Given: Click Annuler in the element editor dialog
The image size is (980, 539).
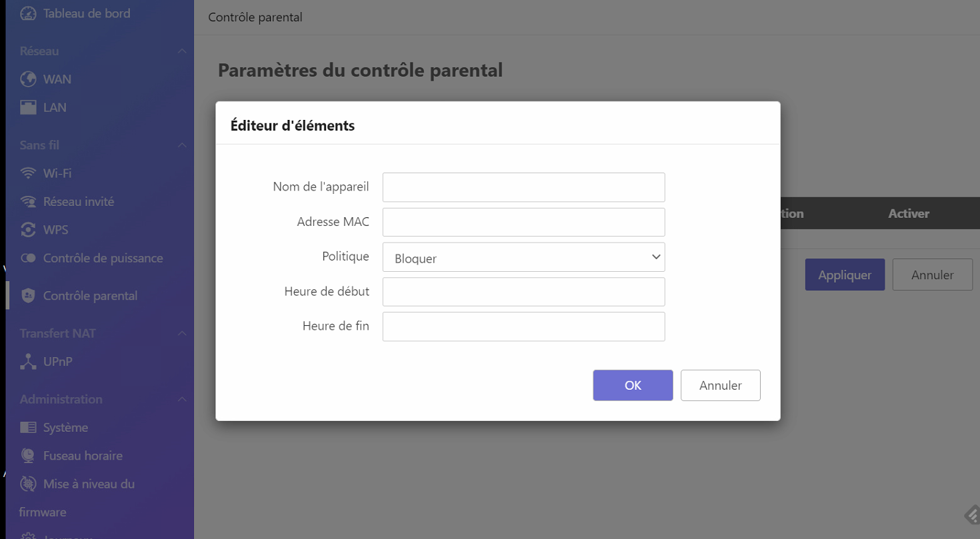Looking at the screenshot, I should tap(720, 385).
